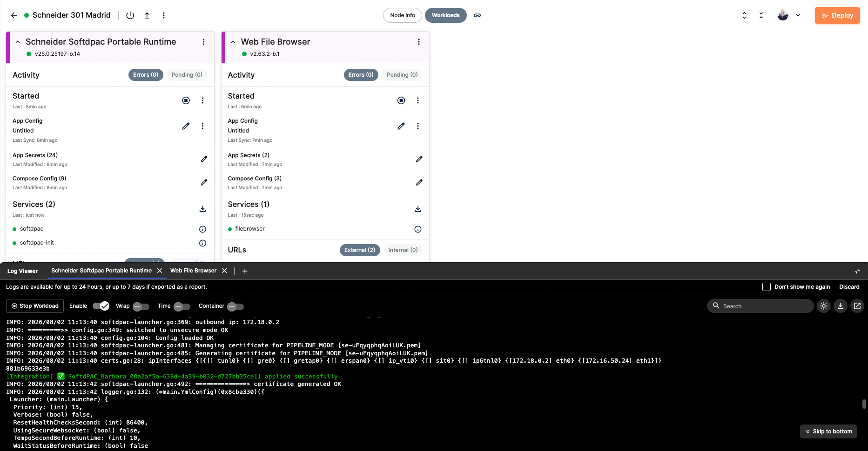The image size is (868, 451).
Task: Click the Softdpac version v25.0.25197-b.14
Action: [x=57, y=54]
